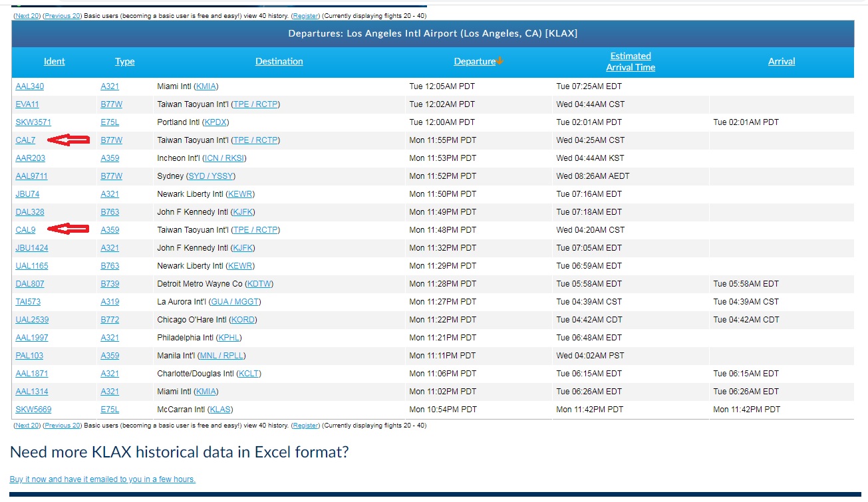This screenshot has height=502, width=868.
Task: Open flight AAL1871
Action: click(x=32, y=374)
